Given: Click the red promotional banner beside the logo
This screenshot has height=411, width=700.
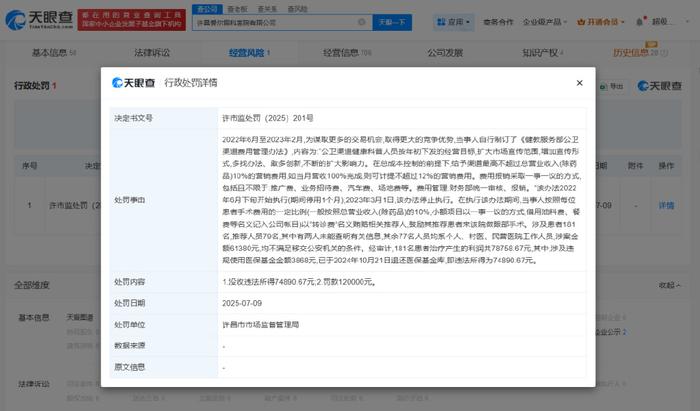Looking at the screenshot, I should (132, 20).
